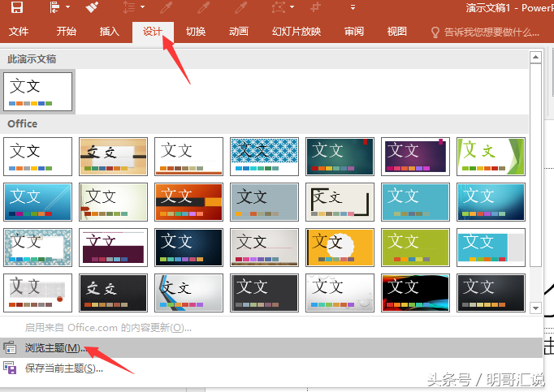Select the white Office theme with dark text

(x=38, y=157)
